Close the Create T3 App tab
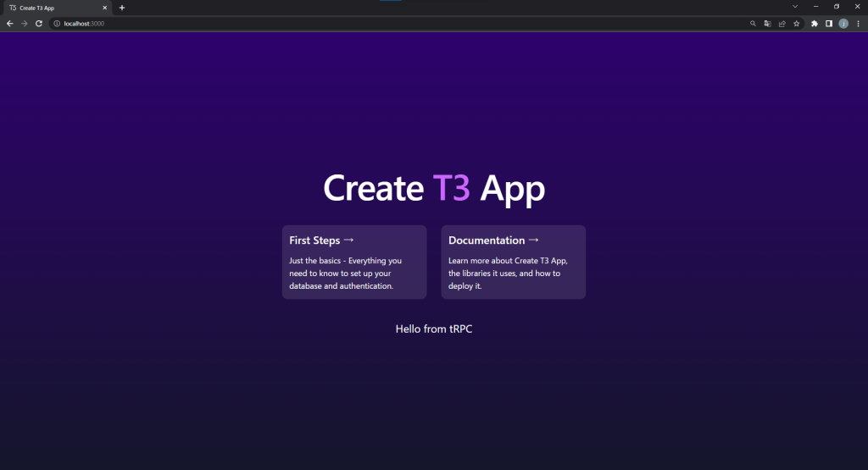 (x=104, y=8)
